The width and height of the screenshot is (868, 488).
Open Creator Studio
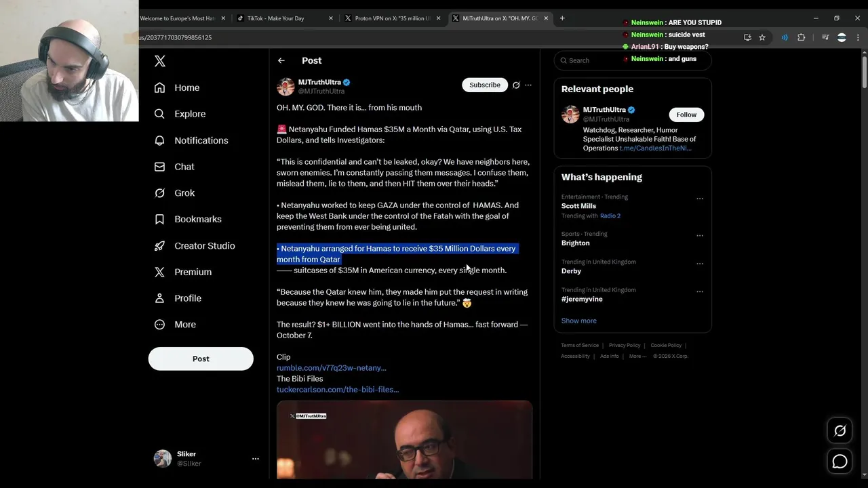coord(194,245)
